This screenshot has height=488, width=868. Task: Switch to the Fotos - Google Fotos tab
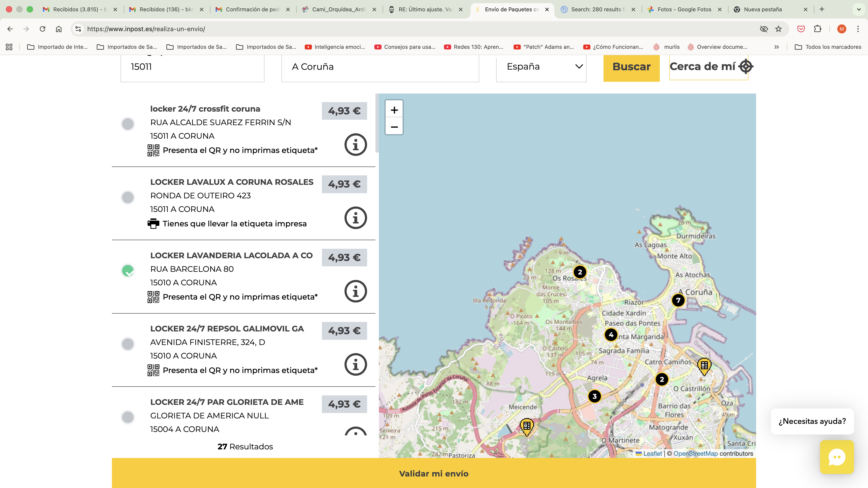[684, 9]
